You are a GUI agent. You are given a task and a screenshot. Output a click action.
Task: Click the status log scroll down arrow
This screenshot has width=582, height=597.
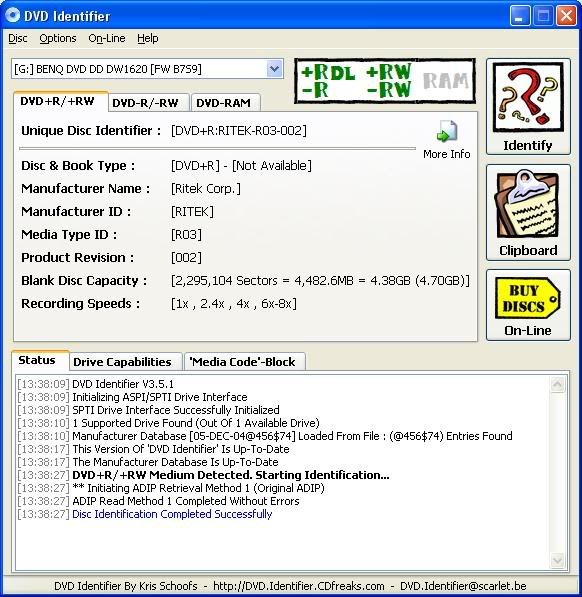coord(557,560)
